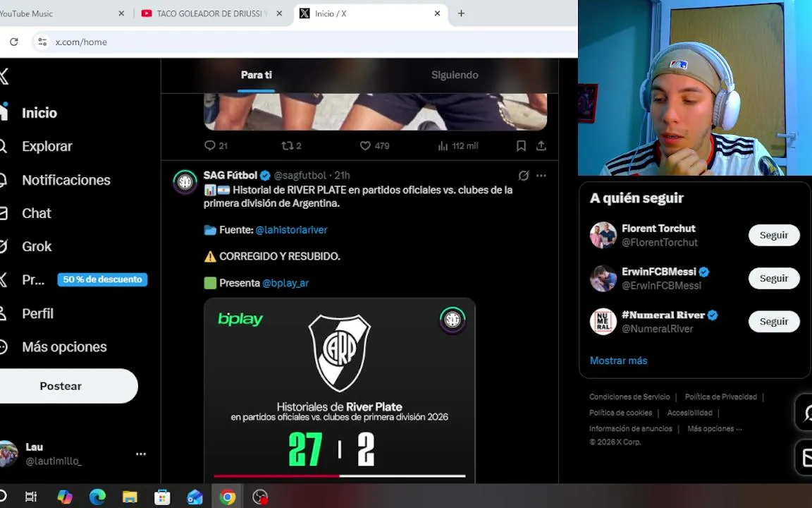Click the 50 % de descuento badge
The width and height of the screenshot is (812, 508).
coord(102,279)
